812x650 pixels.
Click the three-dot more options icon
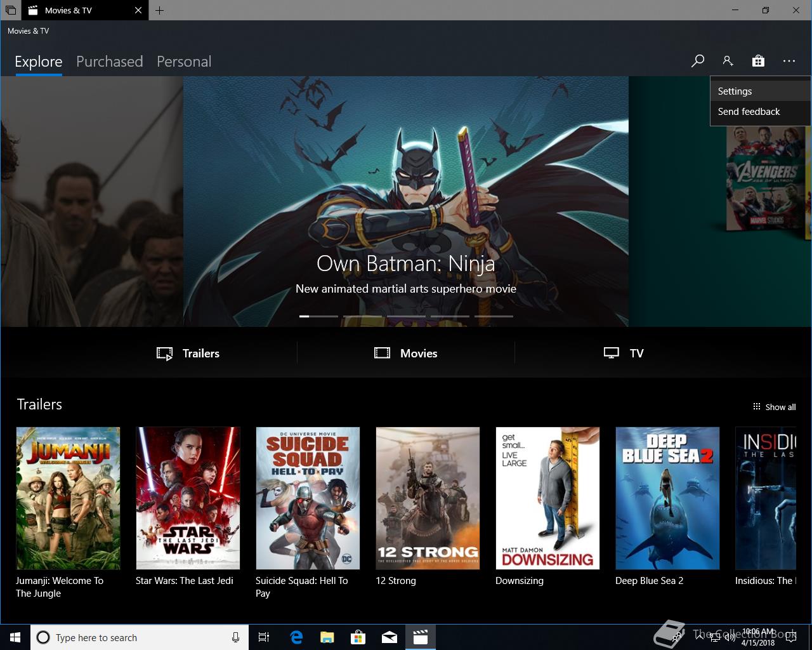coord(789,61)
